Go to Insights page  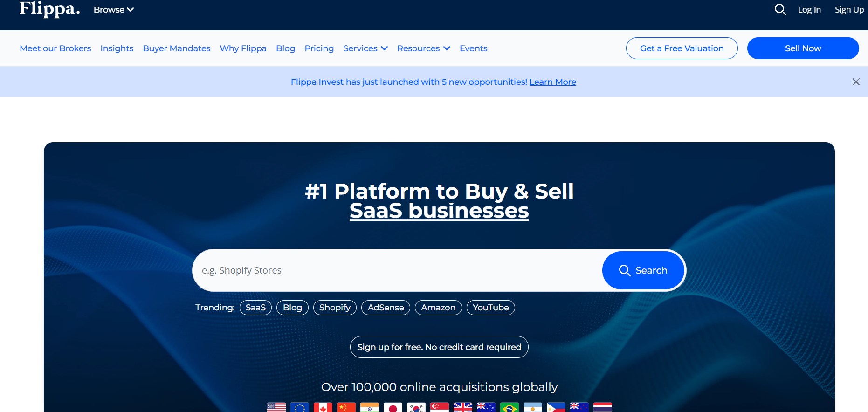point(117,48)
